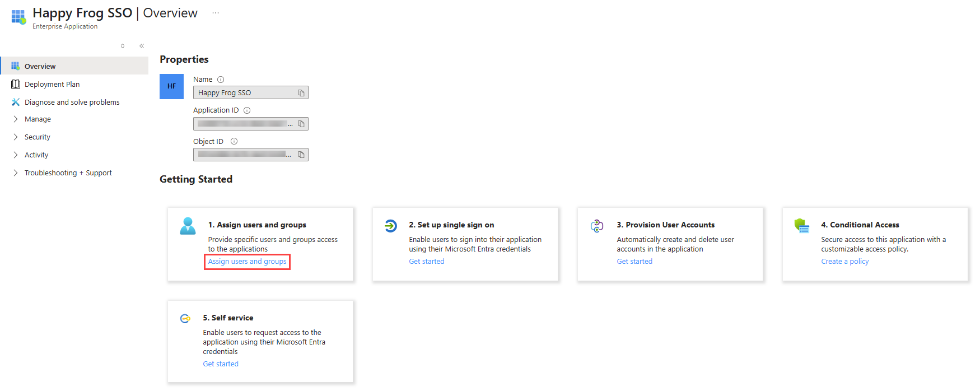This screenshot has width=980, height=391.
Task: Click Get started under Provision User Accounts
Action: (634, 262)
